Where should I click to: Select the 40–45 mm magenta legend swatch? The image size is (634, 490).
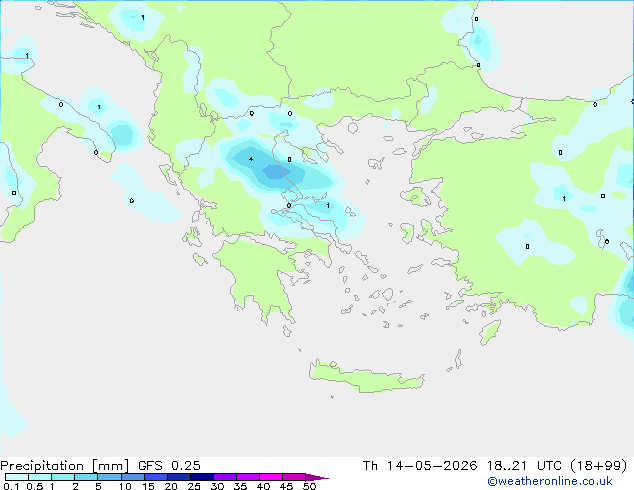click(271, 477)
